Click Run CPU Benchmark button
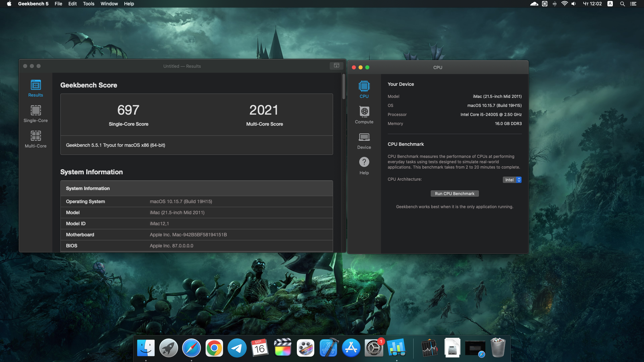644x362 pixels. 454,194
